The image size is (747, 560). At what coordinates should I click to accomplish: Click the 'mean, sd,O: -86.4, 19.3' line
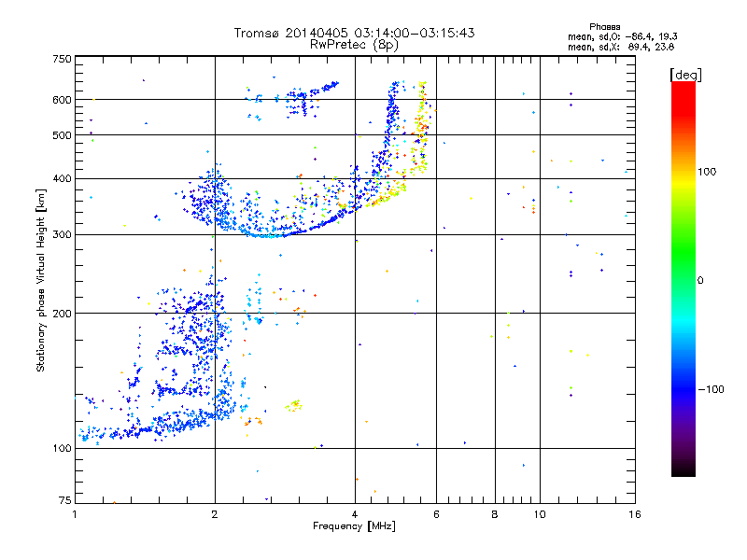click(622, 36)
